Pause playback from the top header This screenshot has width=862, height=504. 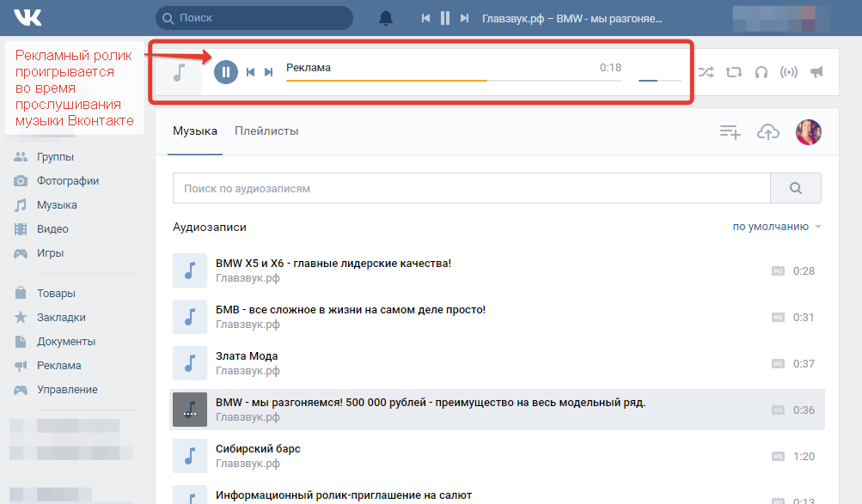point(444,18)
